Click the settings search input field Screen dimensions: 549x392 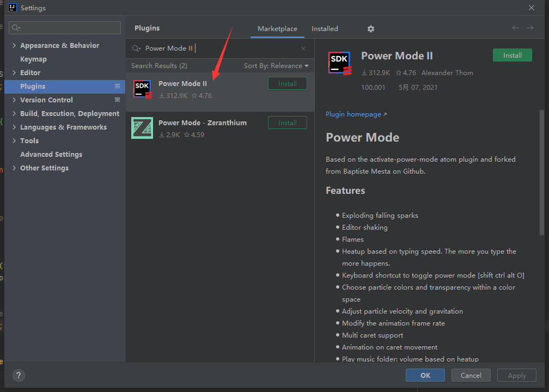point(65,28)
